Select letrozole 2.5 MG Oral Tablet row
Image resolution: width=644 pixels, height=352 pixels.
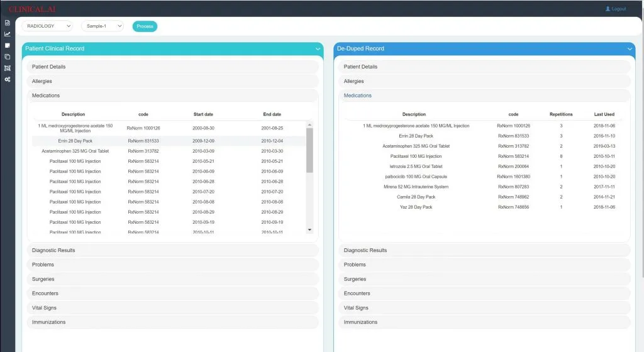484,167
